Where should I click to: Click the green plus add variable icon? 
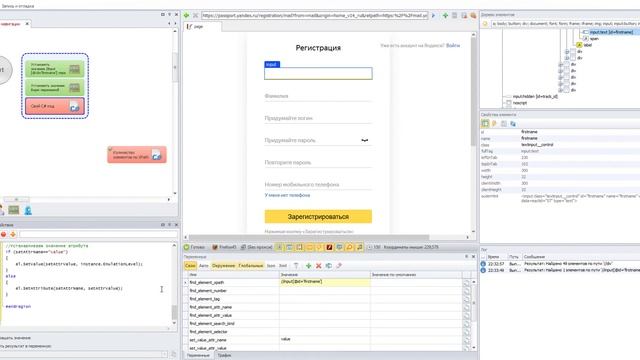pyautogui.click(x=309, y=266)
